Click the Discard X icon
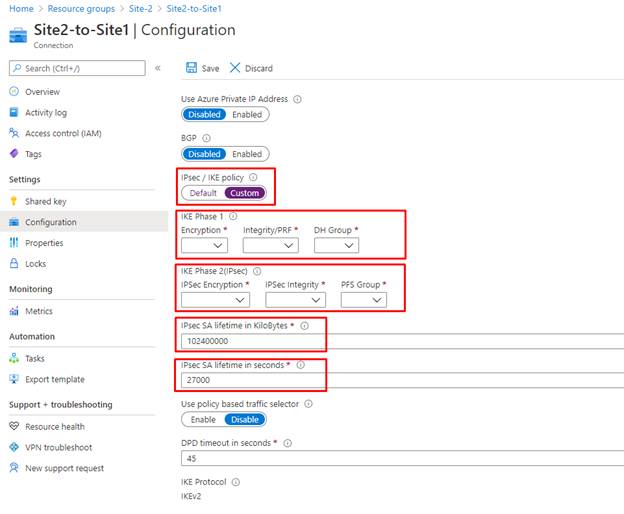624x514 pixels. (x=235, y=68)
